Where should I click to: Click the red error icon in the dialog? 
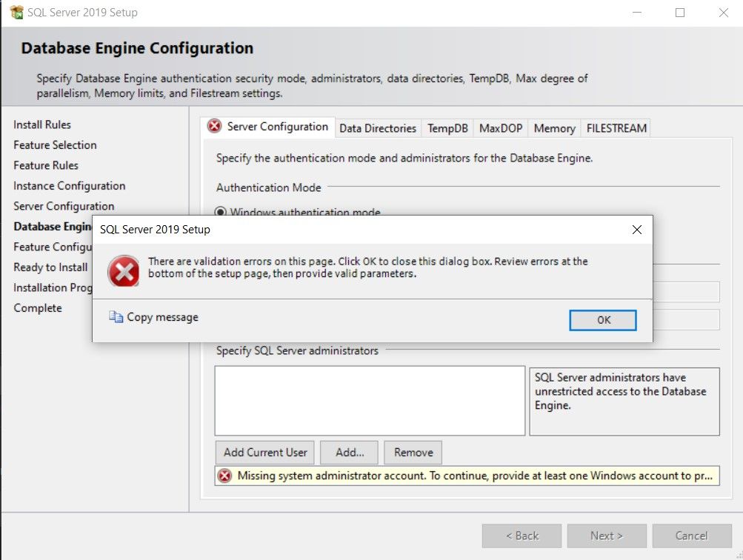click(124, 271)
